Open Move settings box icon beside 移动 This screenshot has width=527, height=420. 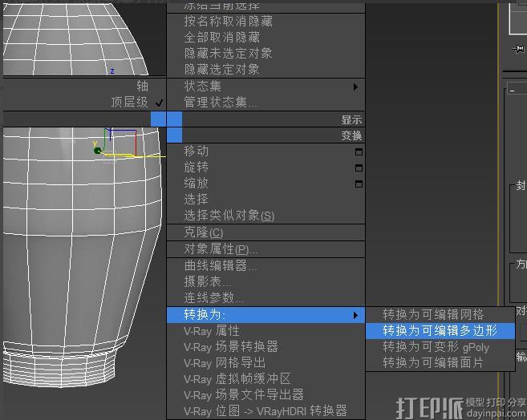click(359, 151)
